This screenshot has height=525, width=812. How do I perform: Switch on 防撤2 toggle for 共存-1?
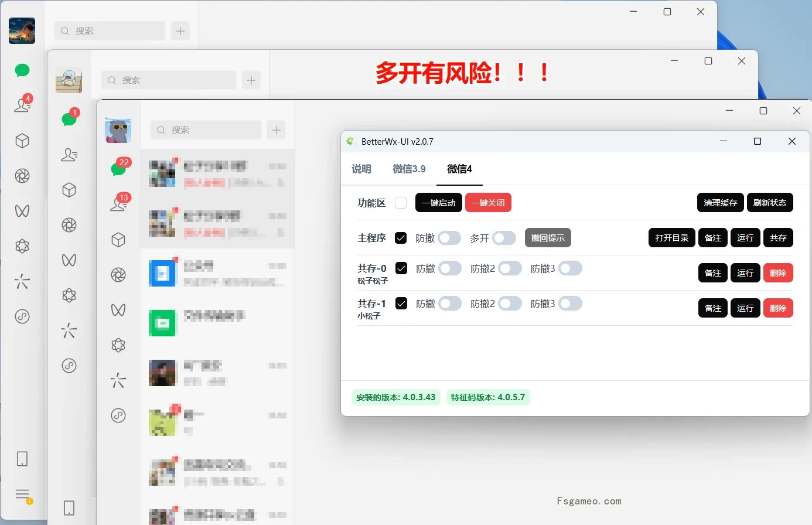(x=510, y=304)
